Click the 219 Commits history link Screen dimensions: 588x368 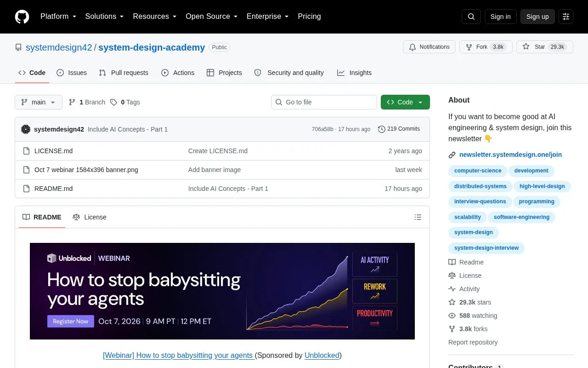click(x=399, y=129)
